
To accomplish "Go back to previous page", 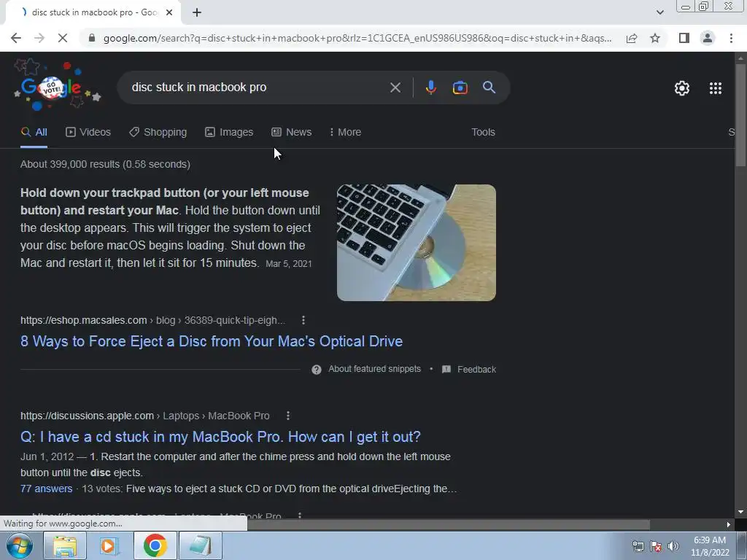I will pos(16,38).
